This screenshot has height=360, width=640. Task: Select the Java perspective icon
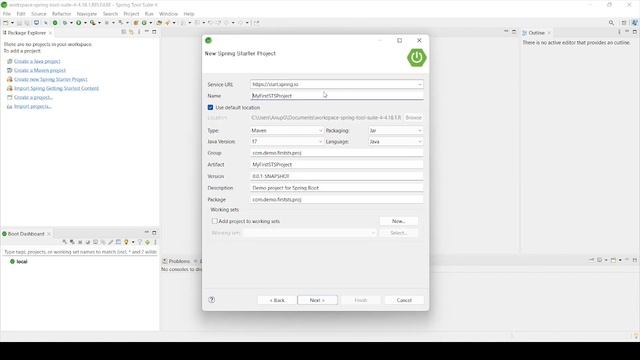tap(635, 23)
